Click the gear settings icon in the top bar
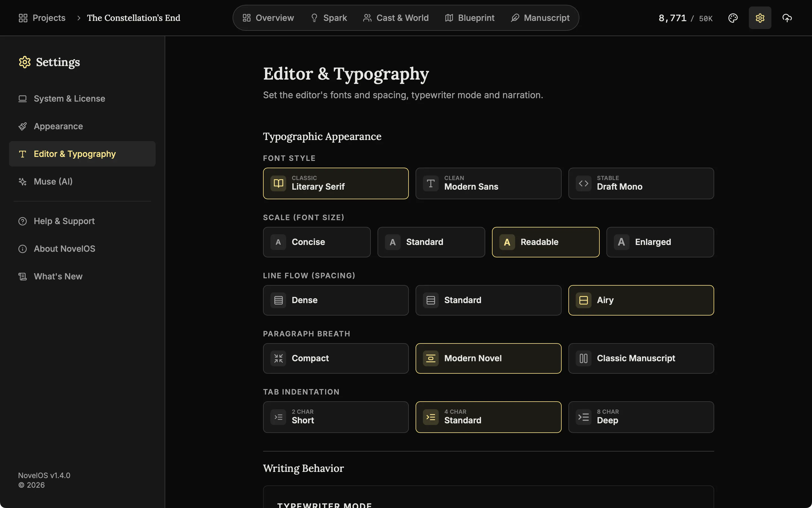812x508 pixels. [x=760, y=18]
